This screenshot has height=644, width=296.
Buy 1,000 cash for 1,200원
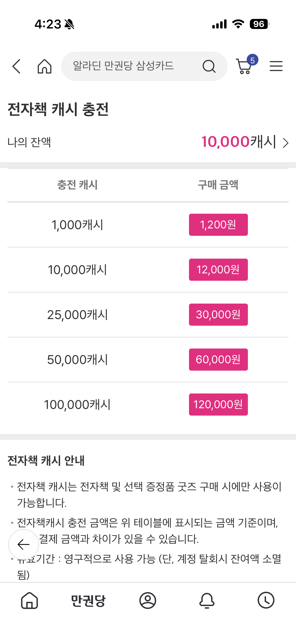coord(218,225)
